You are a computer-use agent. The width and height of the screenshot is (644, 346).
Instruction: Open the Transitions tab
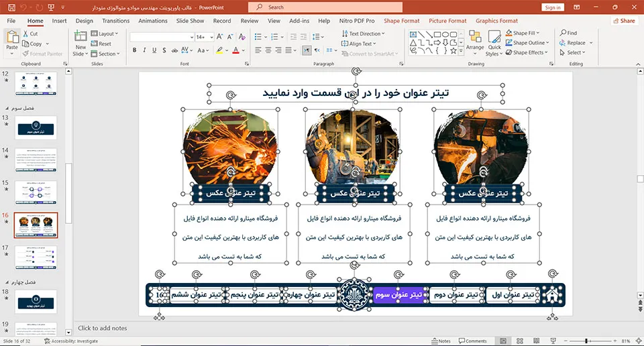click(x=116, y=21)
